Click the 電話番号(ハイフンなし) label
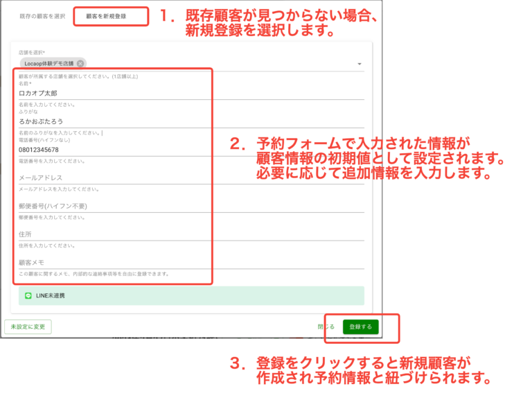532x400 pixels. tap(44, 140)
